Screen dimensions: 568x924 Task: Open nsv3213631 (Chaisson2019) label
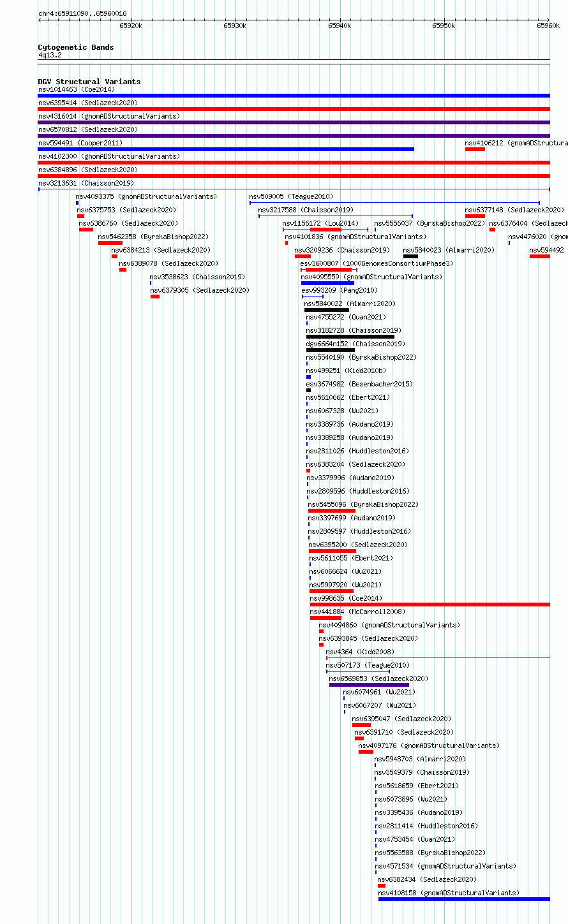(86, 183)
